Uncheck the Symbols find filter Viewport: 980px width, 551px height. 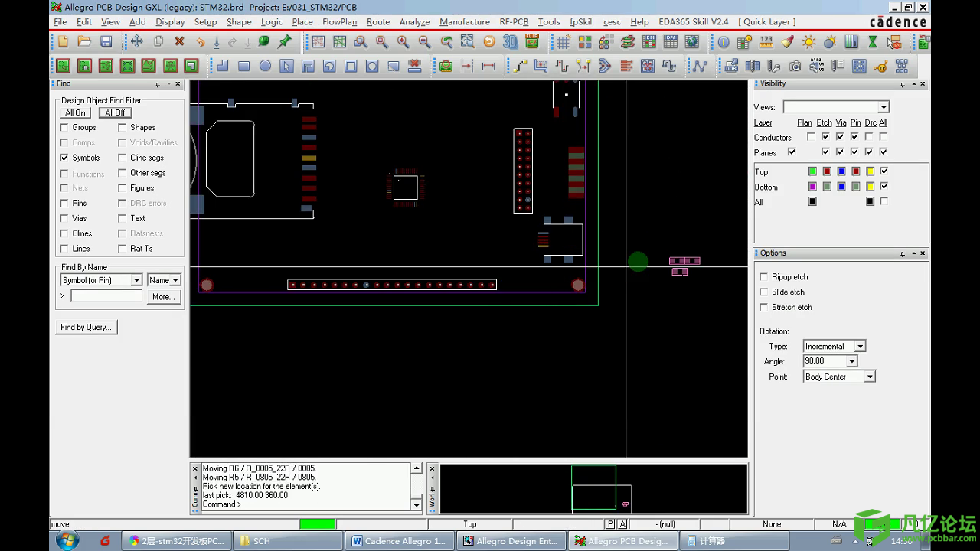click(64, 158)
